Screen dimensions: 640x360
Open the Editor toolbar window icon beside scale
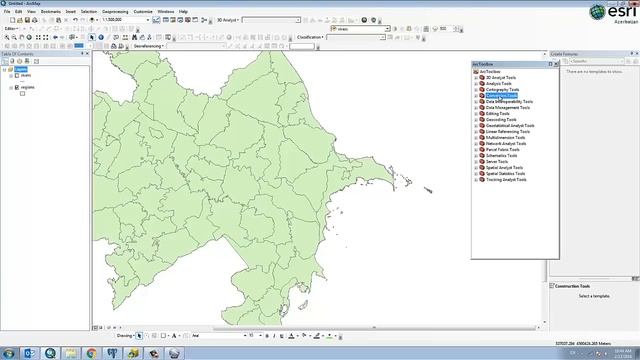pos(156,20)
